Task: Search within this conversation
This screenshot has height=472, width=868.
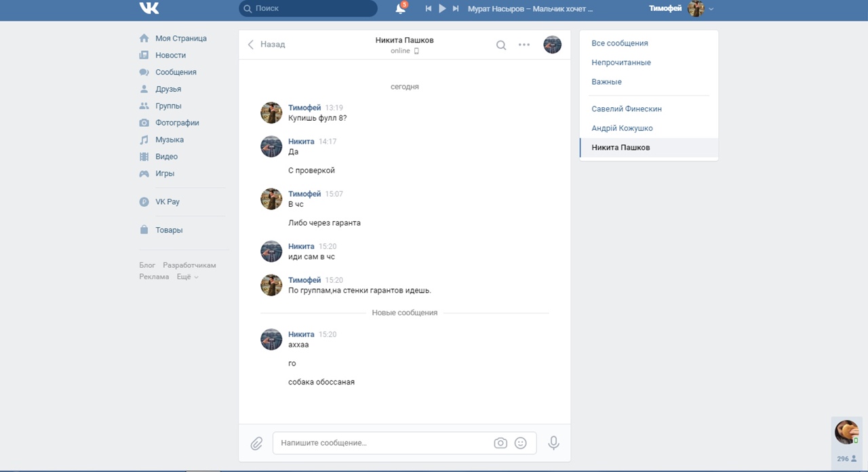Action: click(501, 45)
